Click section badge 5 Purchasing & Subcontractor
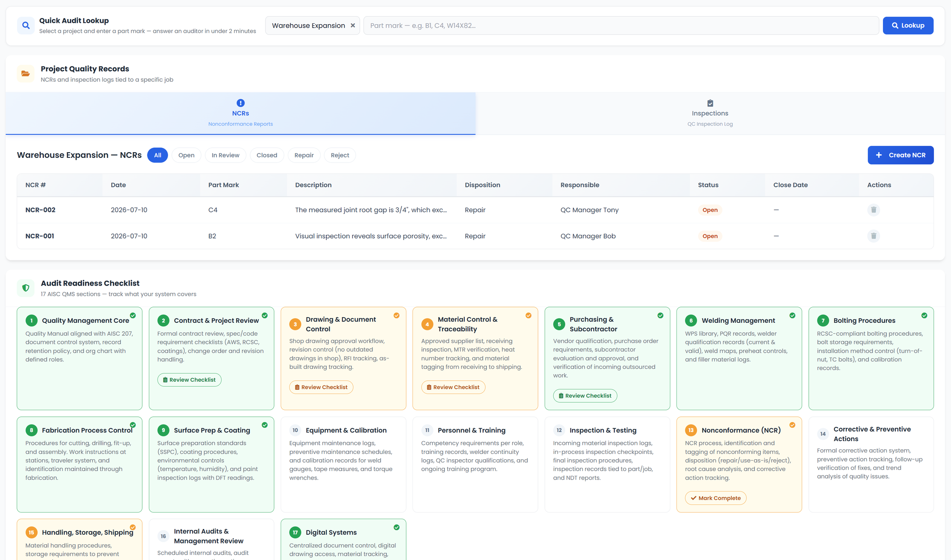Viewport: 951px width, 560px height. pos(559,324)
